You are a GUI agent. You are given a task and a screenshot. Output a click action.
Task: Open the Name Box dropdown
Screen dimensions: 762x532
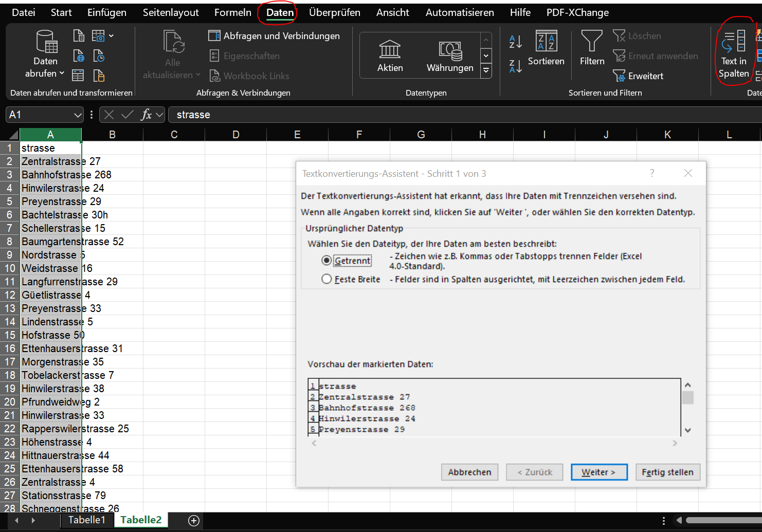[x=78, y=115]
